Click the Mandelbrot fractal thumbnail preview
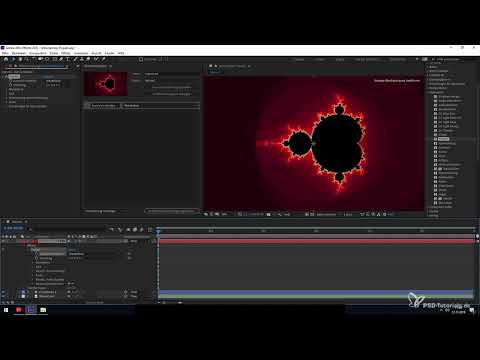This screenshot has height=360, width=480. click(106, 84)
